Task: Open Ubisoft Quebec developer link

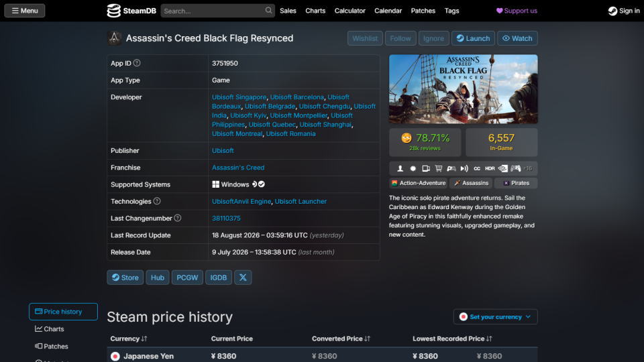Action: coord(272,125)
